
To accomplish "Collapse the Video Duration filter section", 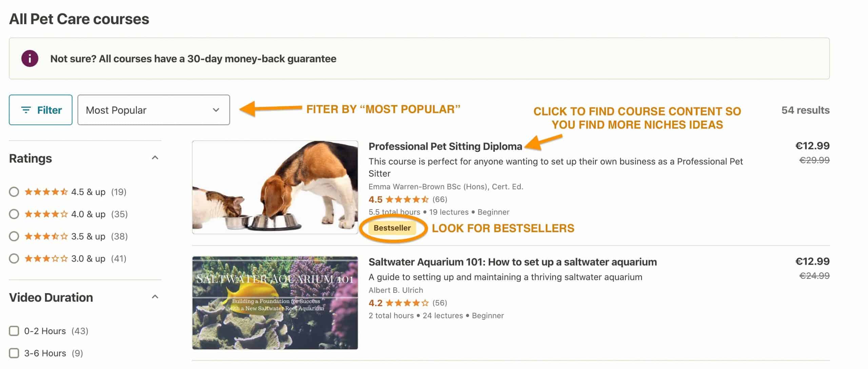I will coord(155,297).
